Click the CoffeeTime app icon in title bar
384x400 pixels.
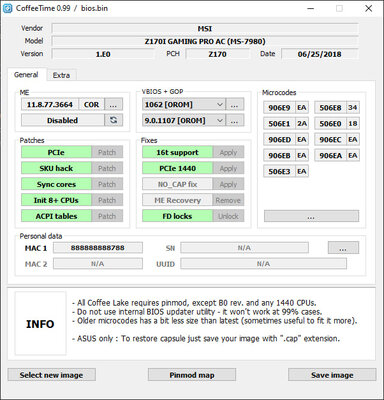[7, 8]
